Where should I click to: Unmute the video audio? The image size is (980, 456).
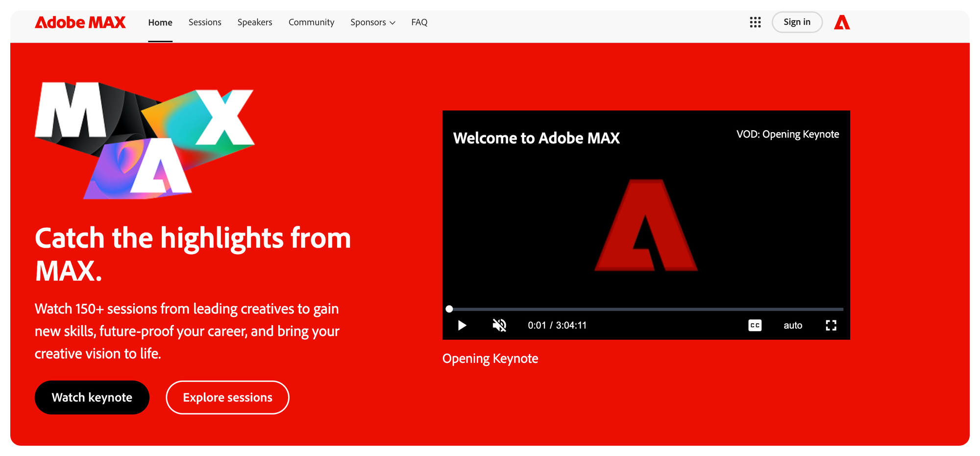point(499,325)
